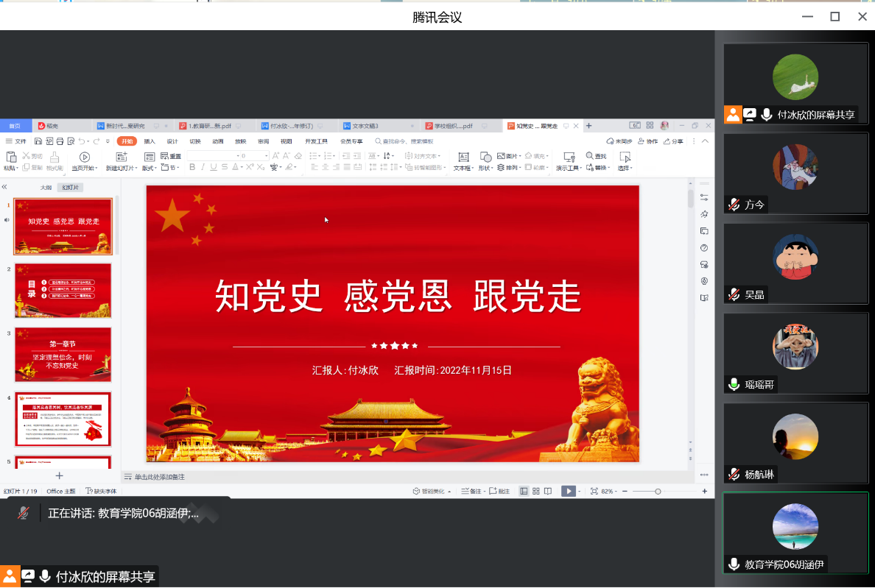The width and height of the screenshot is (875, 588).
Task: Toggle Italic formatting
Action: tap(203, 168)
